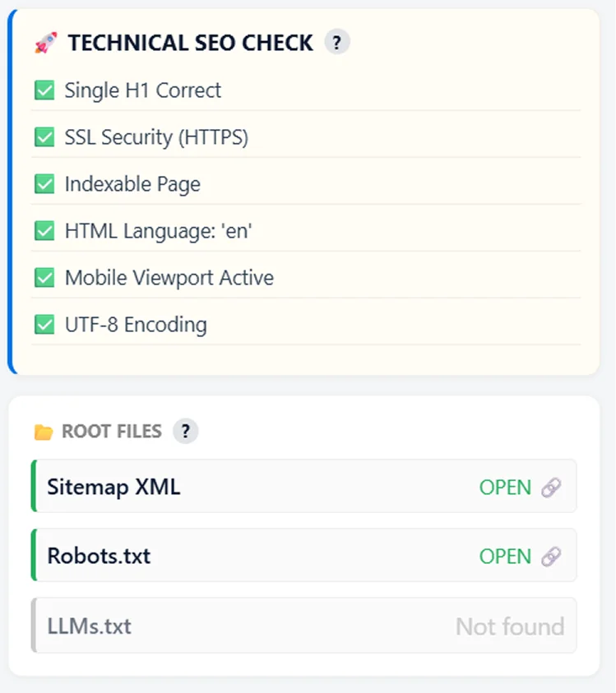The image size is (616, 693).
Task: Select the Sitemap XML card
Action: tap(247, 487)
